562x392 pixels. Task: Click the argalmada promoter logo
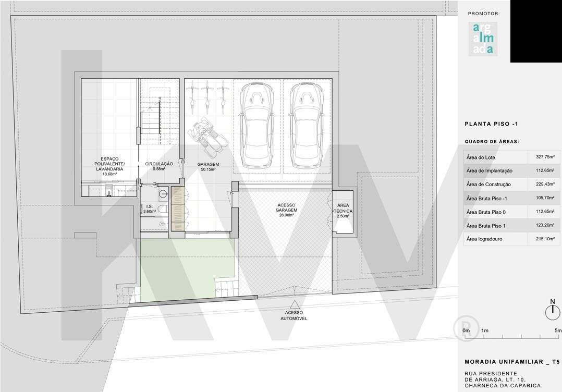pos(483,39)
